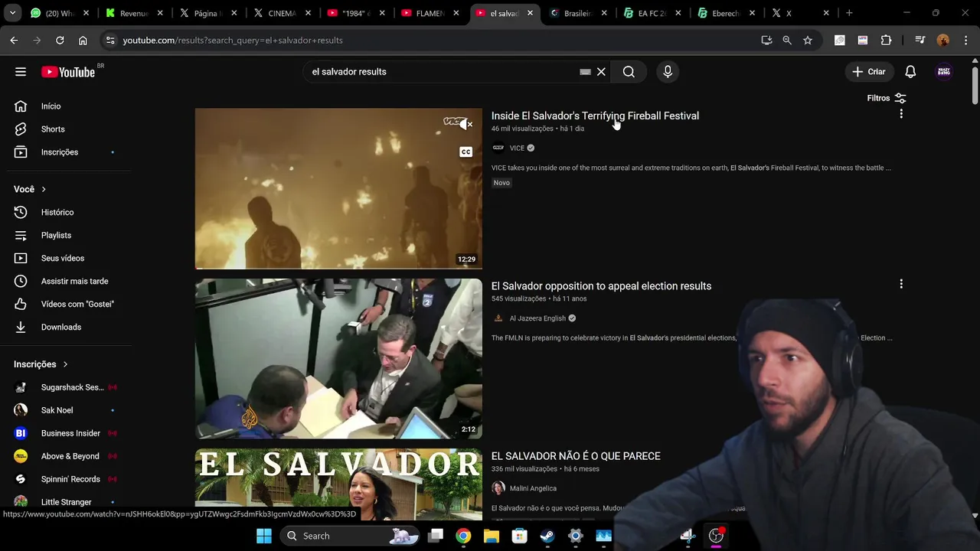Run the search with the magnifier button
The width and height of the screenshot is (980, 551).
[629, 72]
